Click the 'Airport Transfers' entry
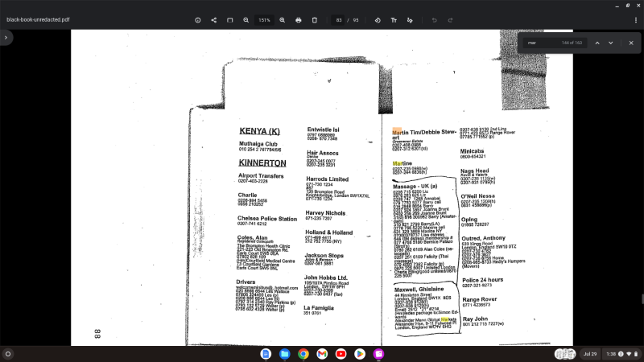The image size is (644, 362). coord(261,175)
